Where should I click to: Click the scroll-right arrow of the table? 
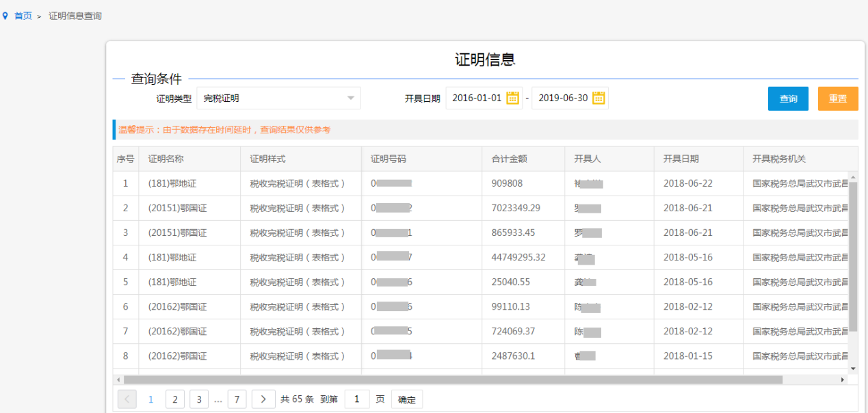[843, 379]
